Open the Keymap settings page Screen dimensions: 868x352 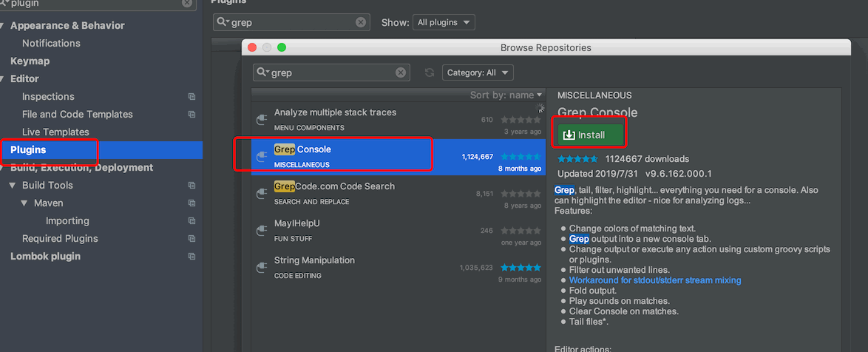[x=30, y=61]
